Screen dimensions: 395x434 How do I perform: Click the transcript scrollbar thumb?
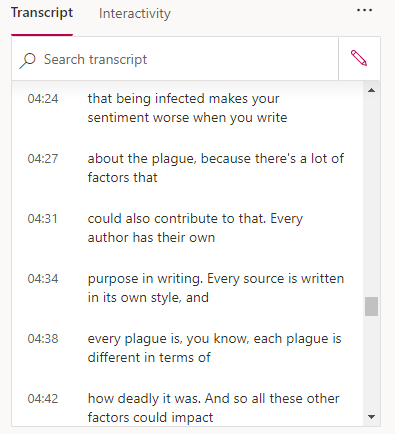pos(371,306)
